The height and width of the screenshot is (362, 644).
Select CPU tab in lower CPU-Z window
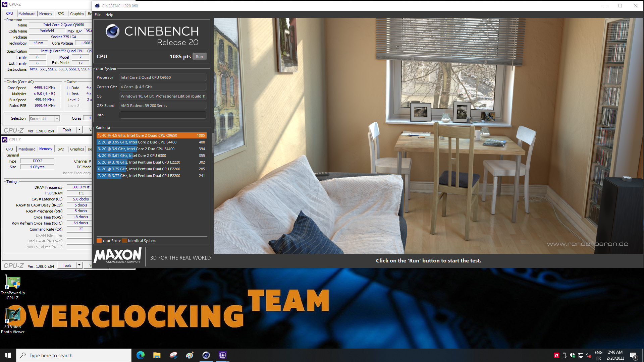(10, 149)
